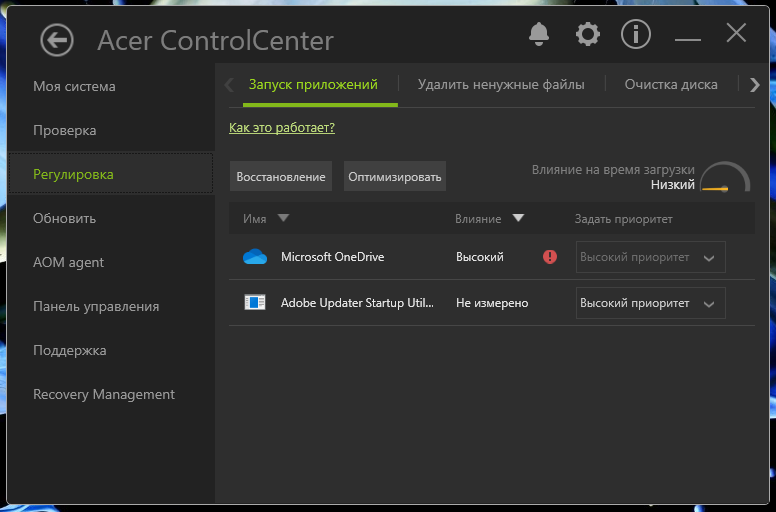Screen dimensions: 776x512
Task: Minimize the Acer ControlCenter window
Action: click(x=688, y=39)
